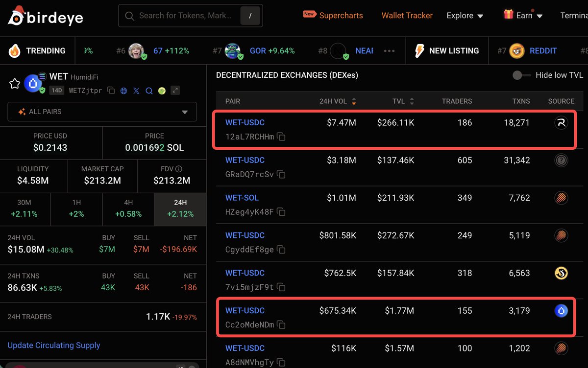Viewport: 588px width, 368px height.
Task: Click the REDDIT new listing link
Action: [x=543, y=51]
